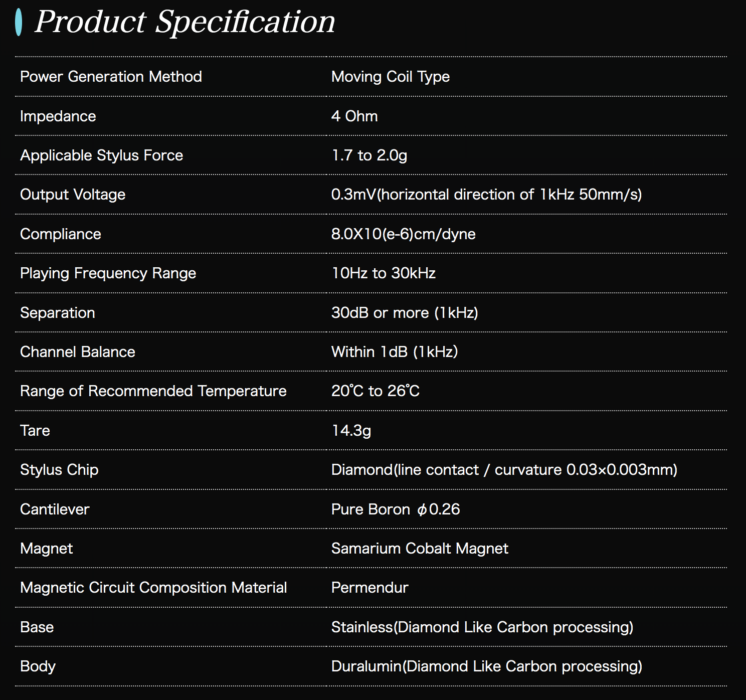Click the Output Voltage value text
746x700 pixels.
click(x=486, y=195)
